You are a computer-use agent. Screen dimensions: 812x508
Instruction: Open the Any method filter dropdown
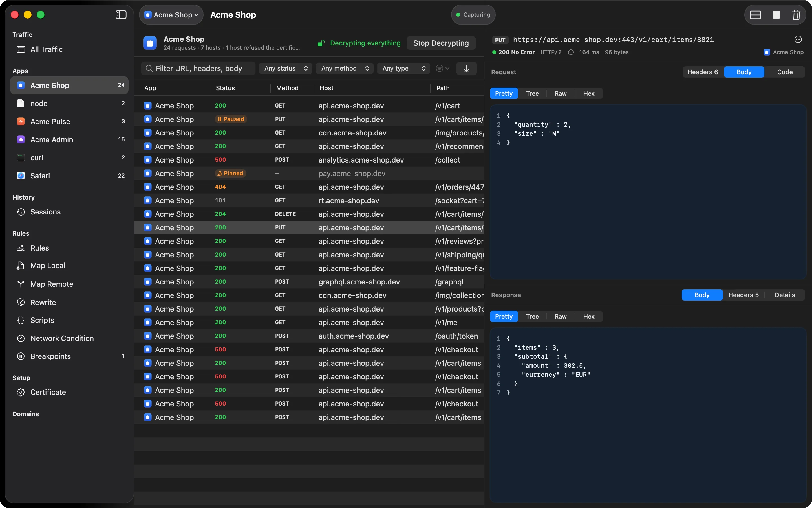click(345, 69)
